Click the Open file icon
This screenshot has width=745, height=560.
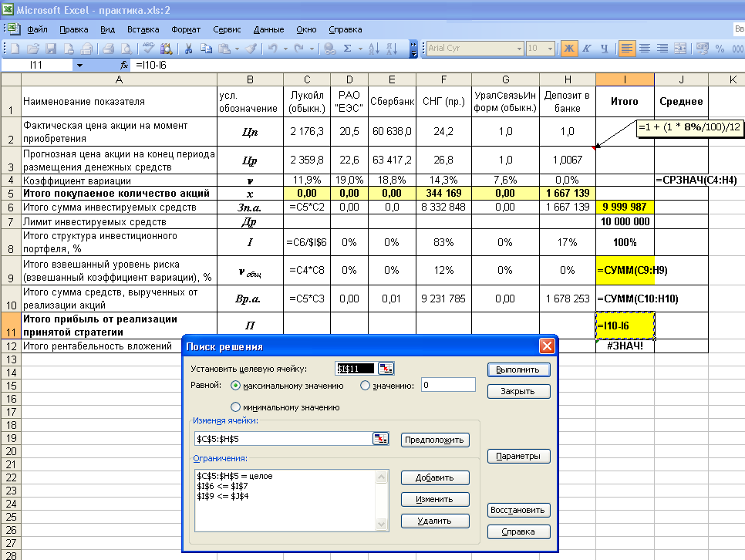pos(33,49)
